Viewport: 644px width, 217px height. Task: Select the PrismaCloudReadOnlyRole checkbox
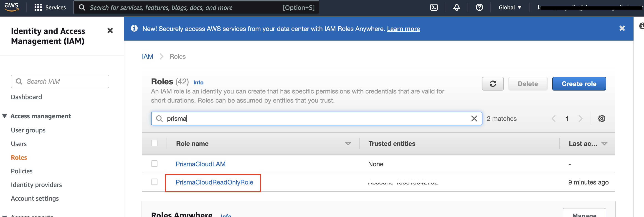pyautogui.click(x=154, y=182)
